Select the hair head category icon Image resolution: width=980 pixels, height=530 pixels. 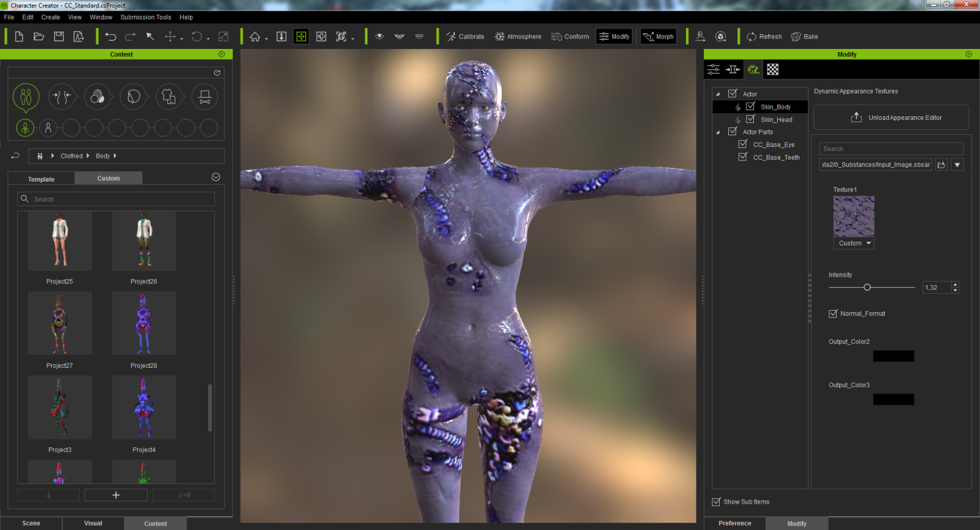(x=134, y=97)
